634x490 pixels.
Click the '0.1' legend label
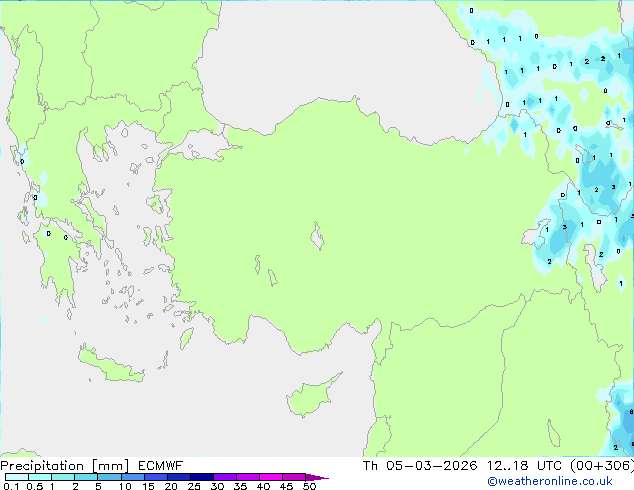point(11,486)
